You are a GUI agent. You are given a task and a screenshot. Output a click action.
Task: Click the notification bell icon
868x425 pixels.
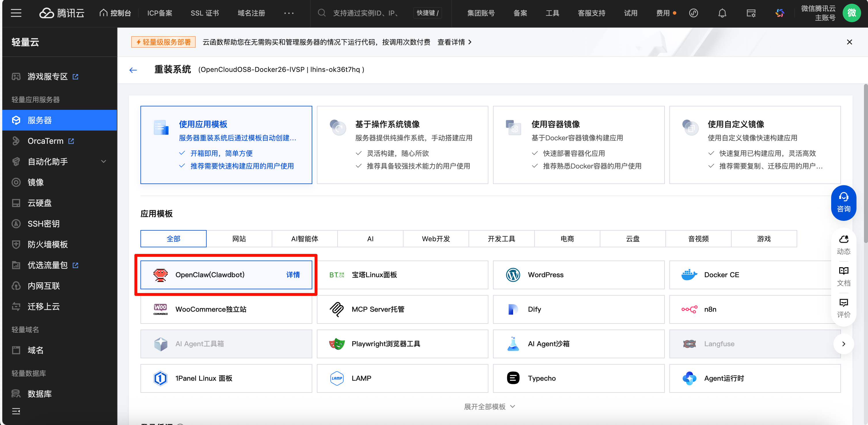(x=722, y=13)
